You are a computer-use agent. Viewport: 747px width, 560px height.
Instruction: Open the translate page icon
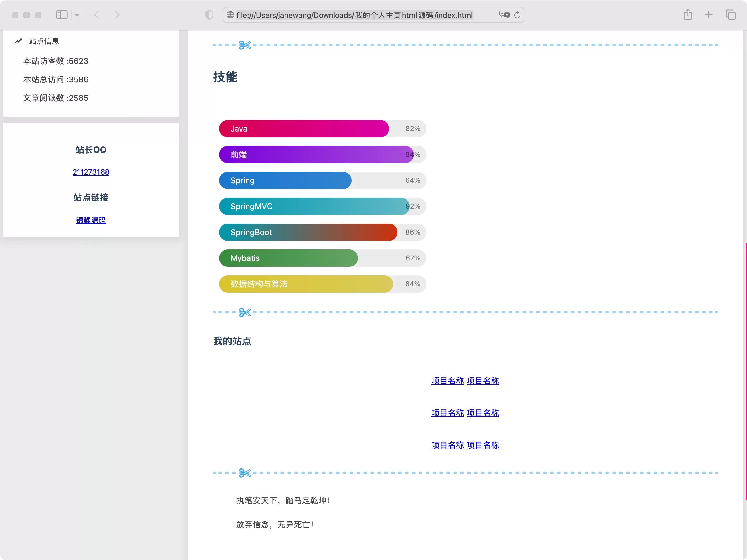[504, 14]
